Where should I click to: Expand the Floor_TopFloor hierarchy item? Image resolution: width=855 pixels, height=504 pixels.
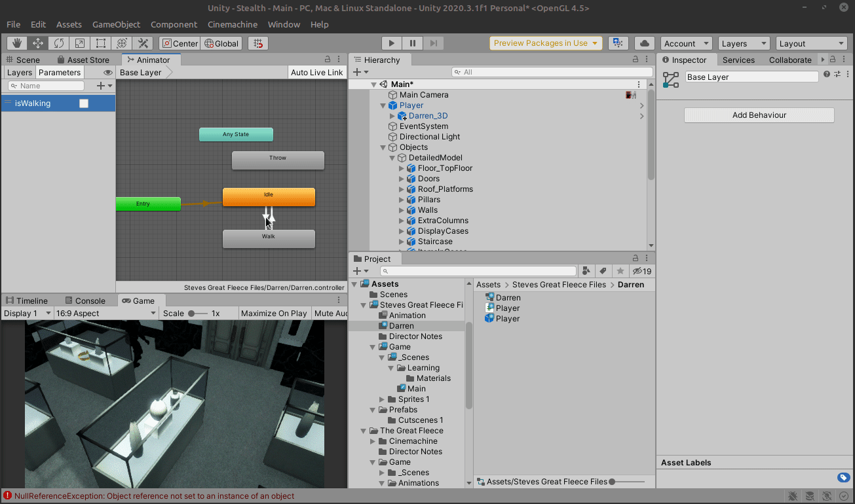coord(402,168)
